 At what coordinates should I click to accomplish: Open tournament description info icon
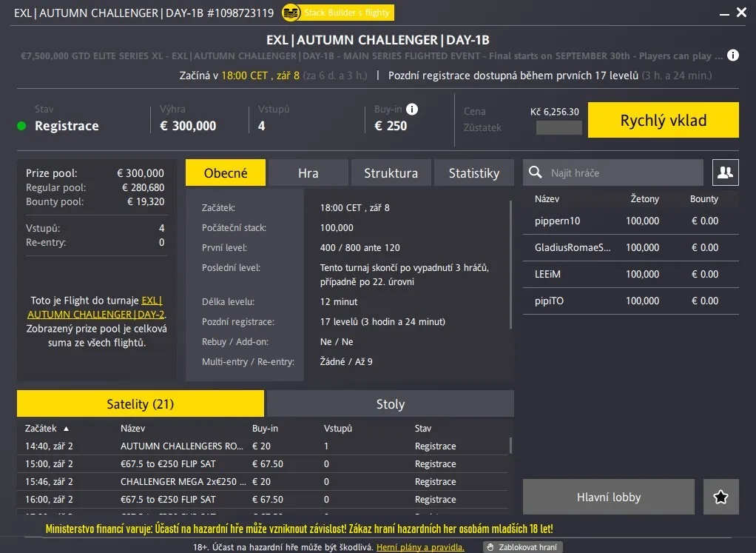(x=733, y=56)
